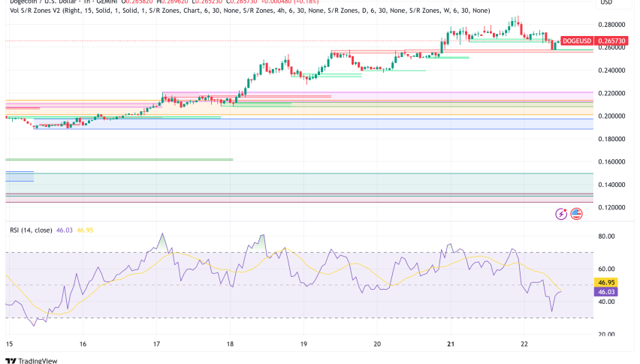Click the 0.180000 price axis label

611,139
